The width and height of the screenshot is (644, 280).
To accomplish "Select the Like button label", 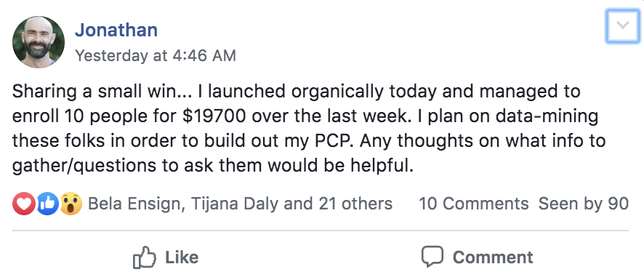I will [182, 257].
